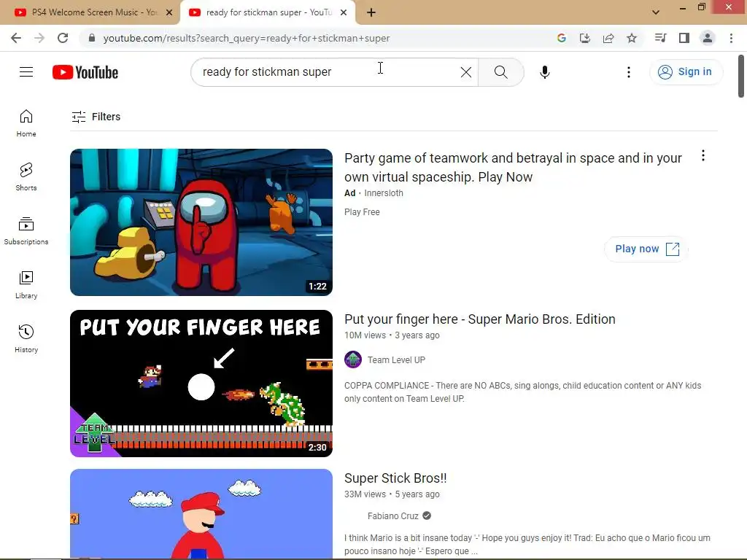Share this page icon
The width and height of the screenshot is (747, 560).
[608, 38]
